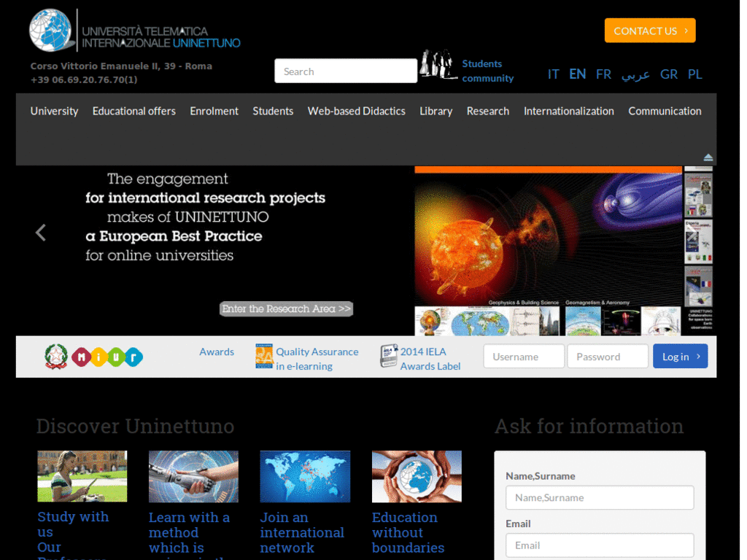Click the Log in button
Image resolution: width=747 pixels, height=560 pixels.
click(x=681, y=356)
